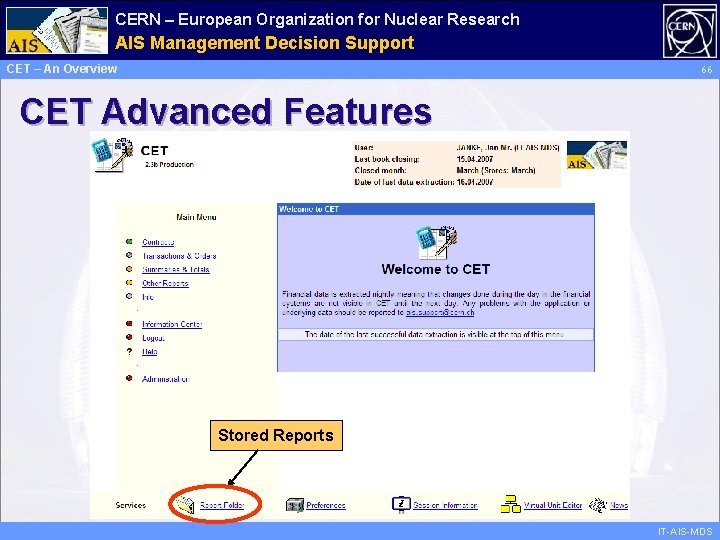The width and height of the screenshot is (720, 540).
Task: Click the 'Closed month' March value
Action: (x=496, y=170)
